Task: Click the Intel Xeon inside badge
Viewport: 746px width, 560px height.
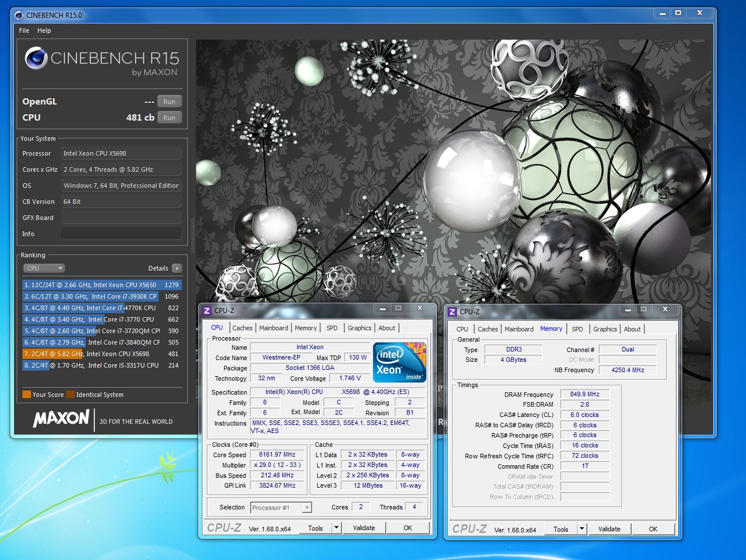Action: pos(399,362)
